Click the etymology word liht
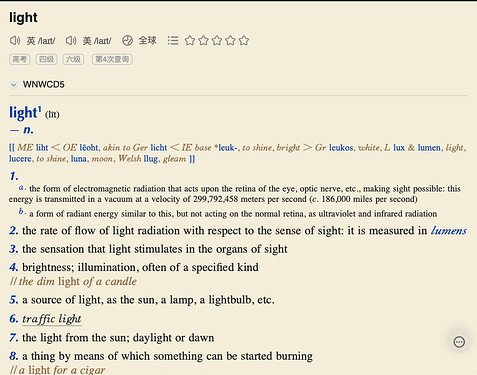477x375 pixels. pos(42,148)
